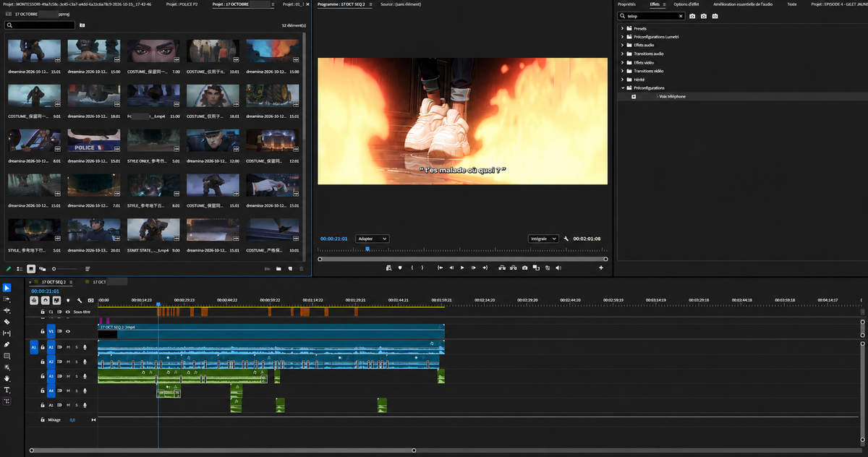Screen dimensions: 868x457
Task: Enable voice-over record on A3
Action: pyautogui.click(x=85, y=376)
